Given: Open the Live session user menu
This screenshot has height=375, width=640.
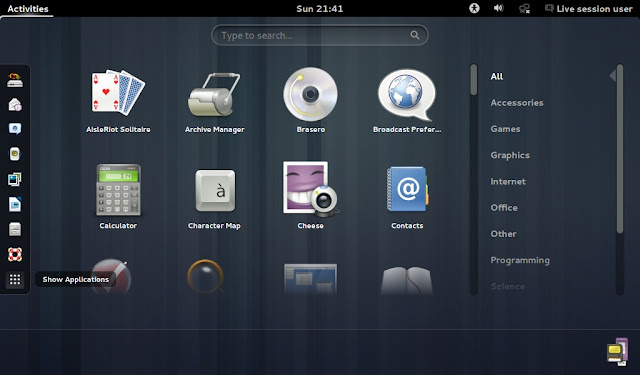Looking at the screenshot, I should click(x=589, y=9).
